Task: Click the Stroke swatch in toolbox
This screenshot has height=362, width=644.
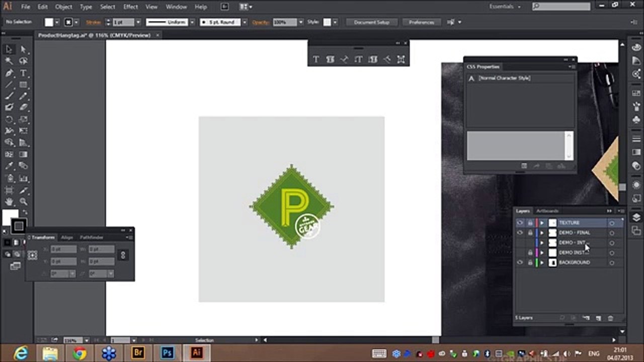Action: [x=19, y=226]
